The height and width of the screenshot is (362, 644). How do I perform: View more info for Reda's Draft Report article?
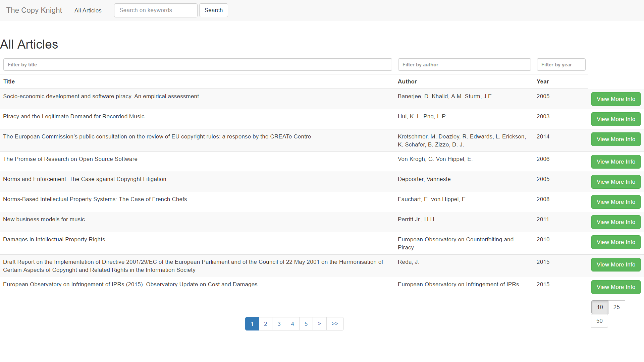coord(615,264)
